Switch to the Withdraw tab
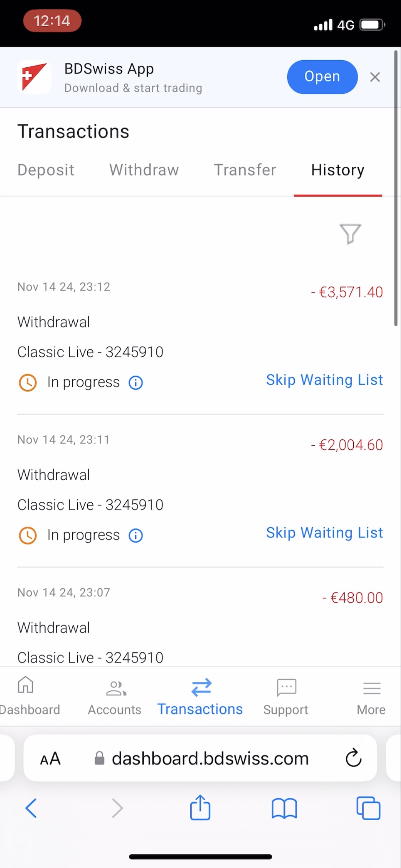This screenshot has width=401, height=868. coord(144,170)
